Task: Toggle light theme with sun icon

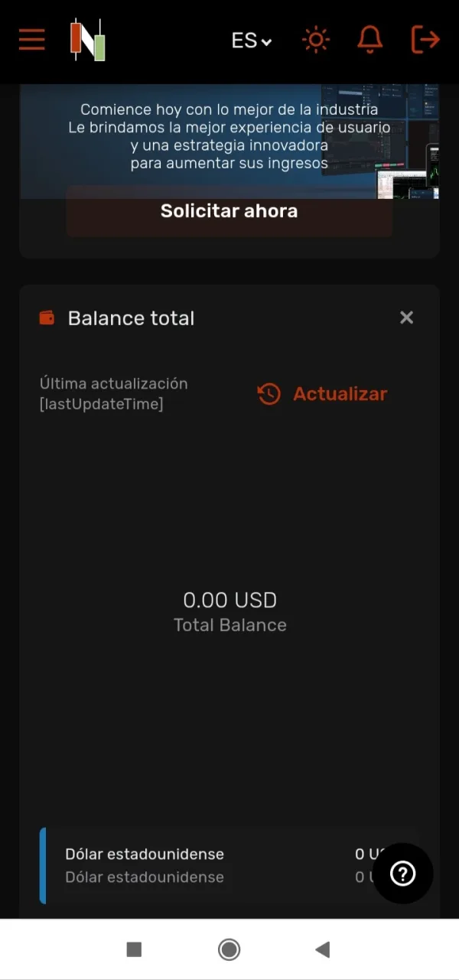Action: click(x=316, y=40)
